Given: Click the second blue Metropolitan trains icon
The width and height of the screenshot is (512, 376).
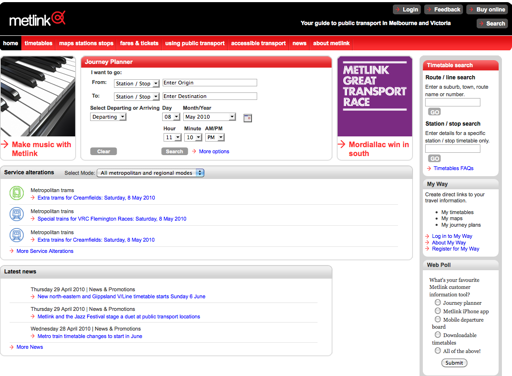Looking at the screenshot, I should coord(16,235).
